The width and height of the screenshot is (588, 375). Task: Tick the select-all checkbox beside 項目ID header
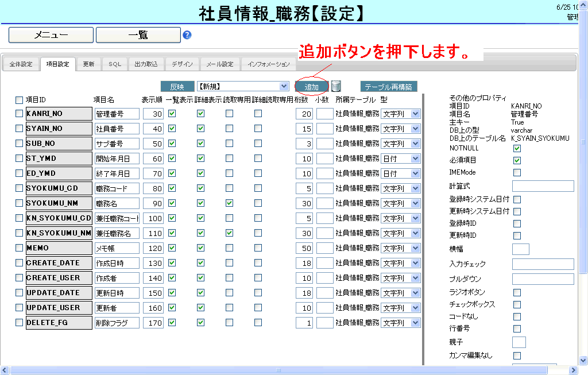pyautogui.click(x=20, y=100)
